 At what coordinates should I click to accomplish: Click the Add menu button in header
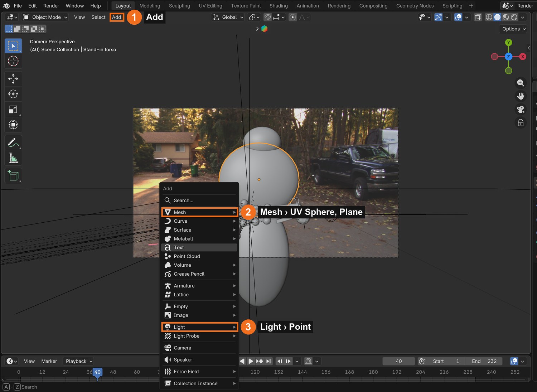(x=117, y=17)
